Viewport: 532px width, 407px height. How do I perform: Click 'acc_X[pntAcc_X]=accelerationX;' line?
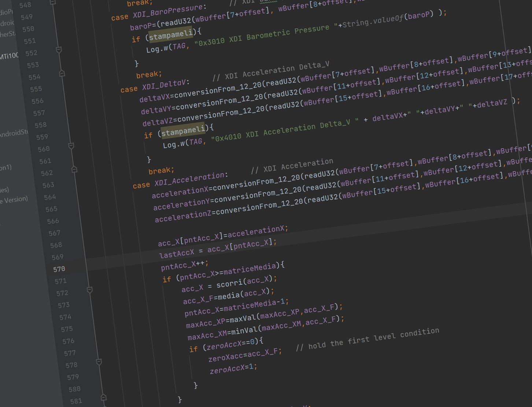pyautogui.click(x=223, y=236)
